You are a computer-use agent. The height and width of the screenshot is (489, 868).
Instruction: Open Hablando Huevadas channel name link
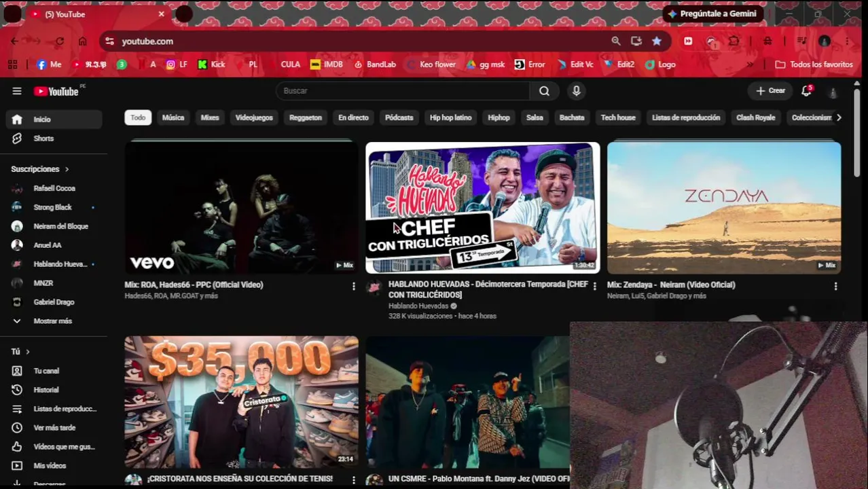[418, 306]
